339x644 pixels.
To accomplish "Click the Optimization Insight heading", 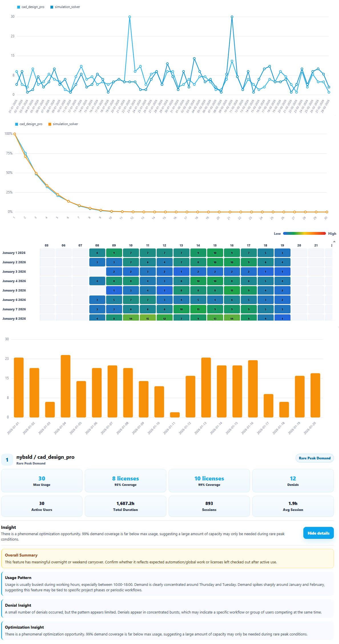I will click(x=24, y=627).
